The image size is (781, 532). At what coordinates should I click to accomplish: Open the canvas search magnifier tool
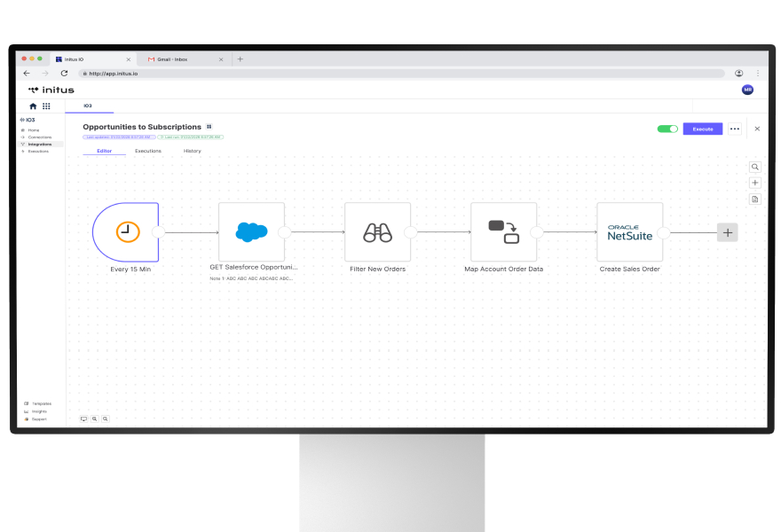[x=755, y=167]
